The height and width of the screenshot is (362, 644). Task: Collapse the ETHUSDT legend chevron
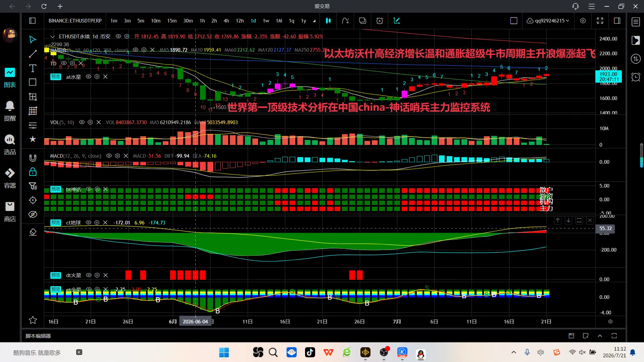[x=52, y=37]
